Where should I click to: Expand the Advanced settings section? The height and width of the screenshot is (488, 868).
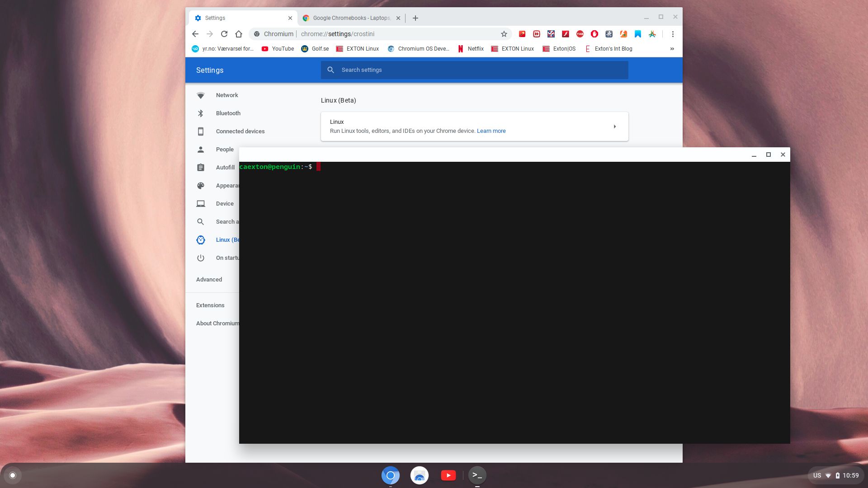(x=209, y=279)
